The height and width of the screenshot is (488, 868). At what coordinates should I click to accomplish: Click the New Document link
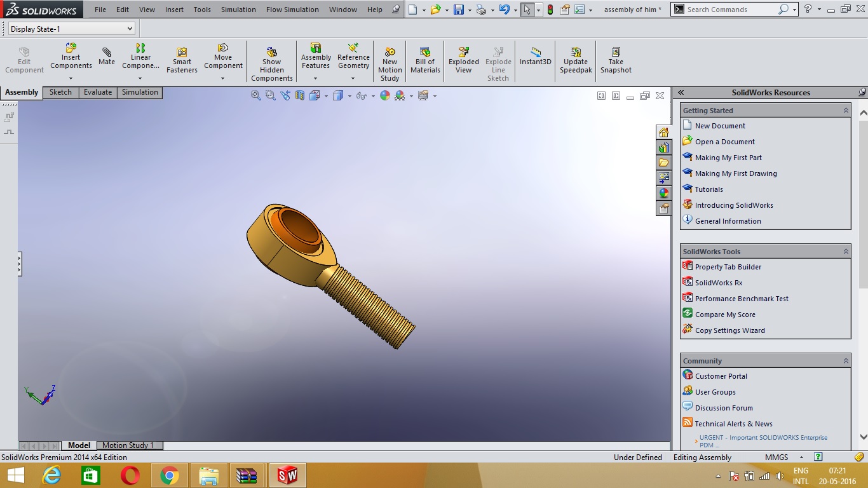click(x=720, y=126)
